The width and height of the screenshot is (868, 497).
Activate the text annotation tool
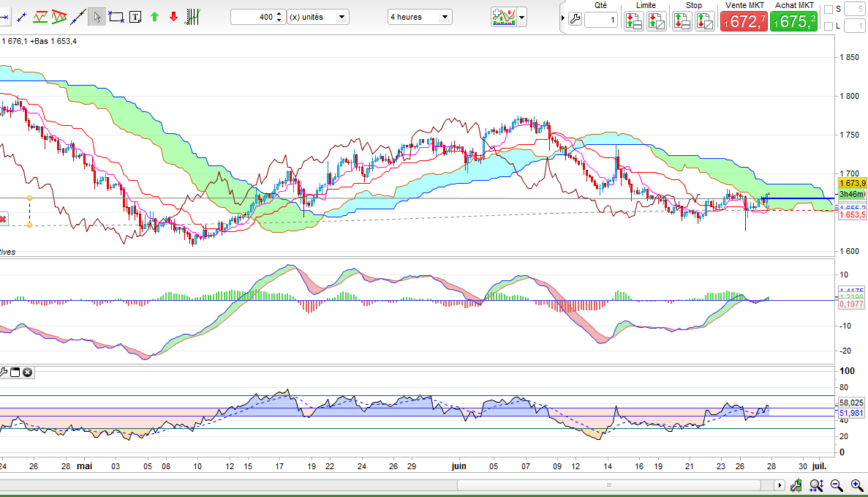point(135,17)
